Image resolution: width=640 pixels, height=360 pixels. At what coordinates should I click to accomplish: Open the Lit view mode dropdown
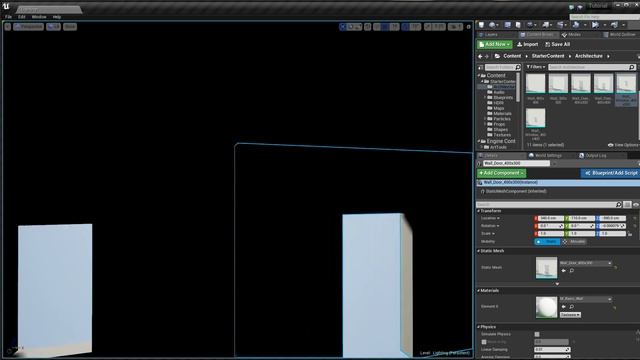(x=53, y=27)
